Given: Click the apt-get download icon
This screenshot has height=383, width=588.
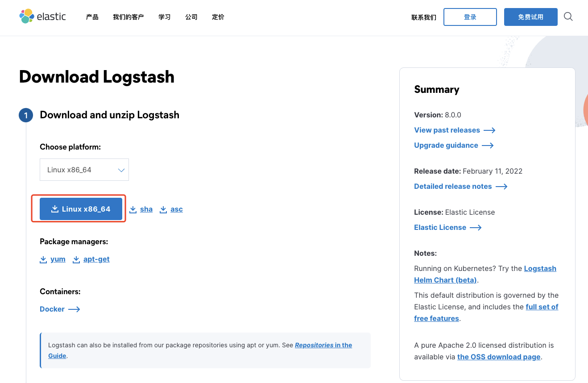Looking at the screenshot, I should click(76, 259).
